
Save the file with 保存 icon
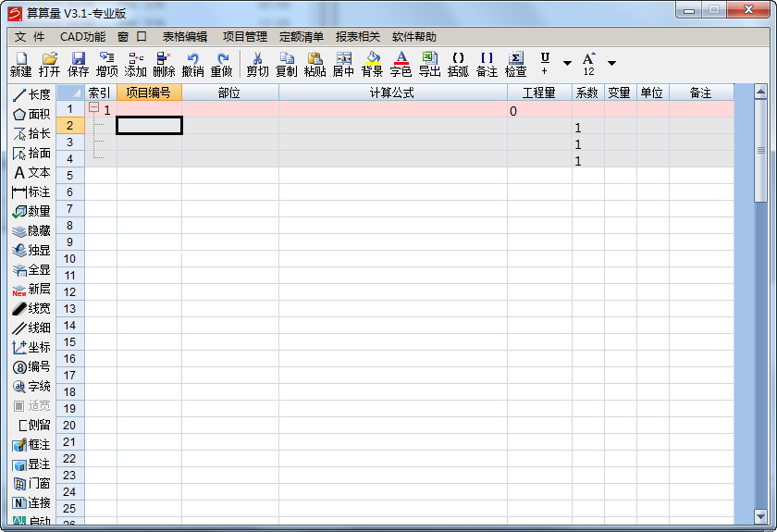point(79,64)
